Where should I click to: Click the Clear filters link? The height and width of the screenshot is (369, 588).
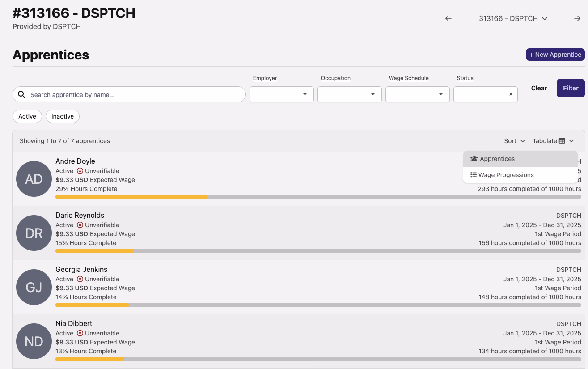(539, 88)
